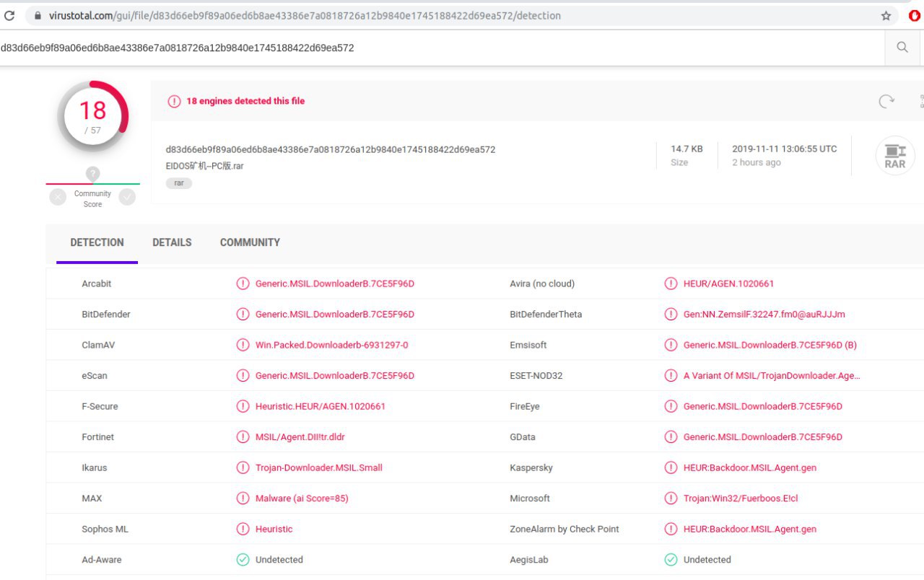Click Avira result HEUR/AGEN.1020661
The width and height of the screenshot is (924, 580).
point(728,284)
